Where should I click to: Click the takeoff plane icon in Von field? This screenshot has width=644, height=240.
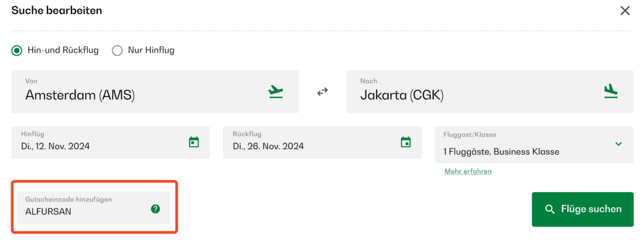tap(276, 92)
